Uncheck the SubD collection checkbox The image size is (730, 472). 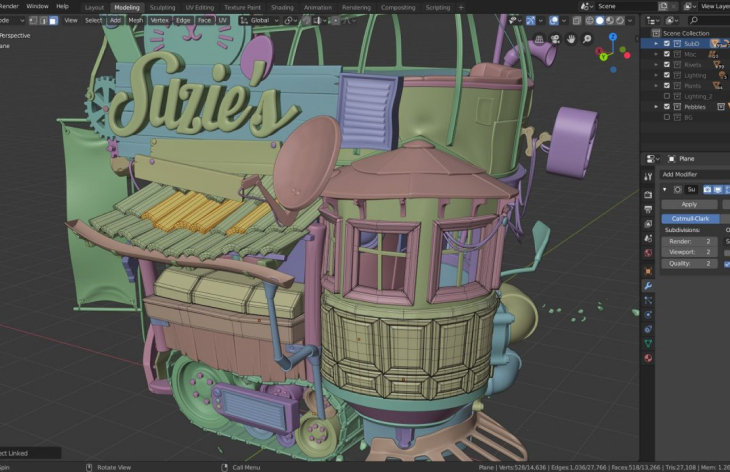coord(667,44)
